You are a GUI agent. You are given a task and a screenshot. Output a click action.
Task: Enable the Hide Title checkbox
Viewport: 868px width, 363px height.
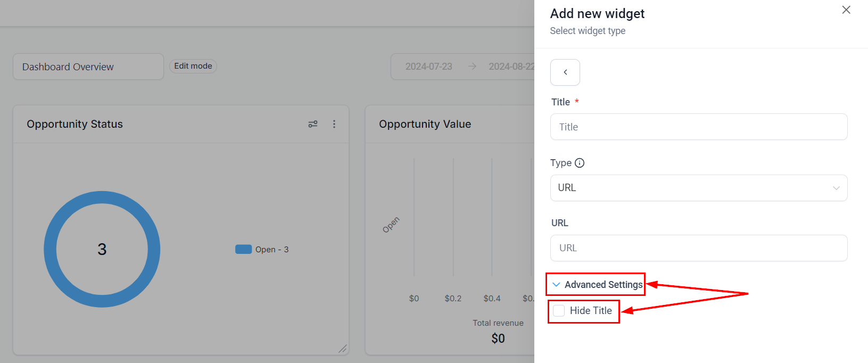click(559, 311)
